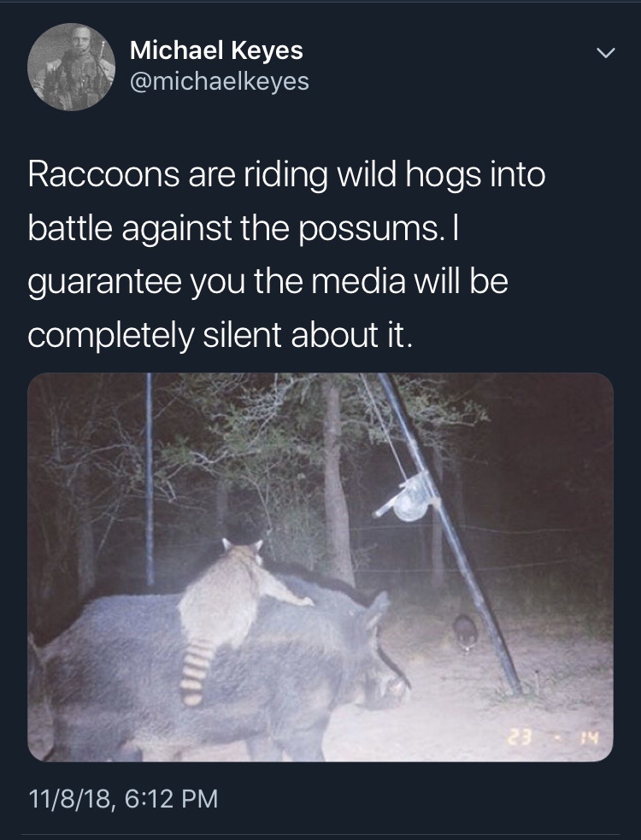Click the 11/8/18 date in timestamp
Viewport: 641px width, 840px height.
(x=71, y=799)
